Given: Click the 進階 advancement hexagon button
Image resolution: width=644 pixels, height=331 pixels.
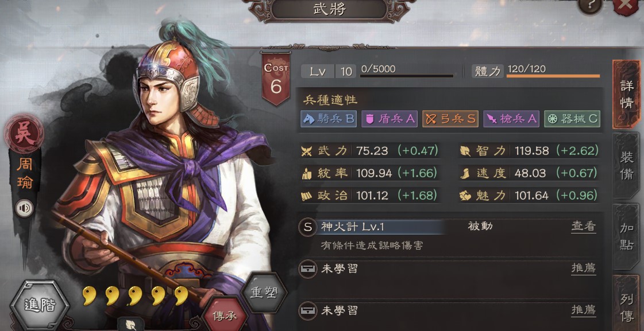Looking at the screenshot, I should click(x=40, y=305).
